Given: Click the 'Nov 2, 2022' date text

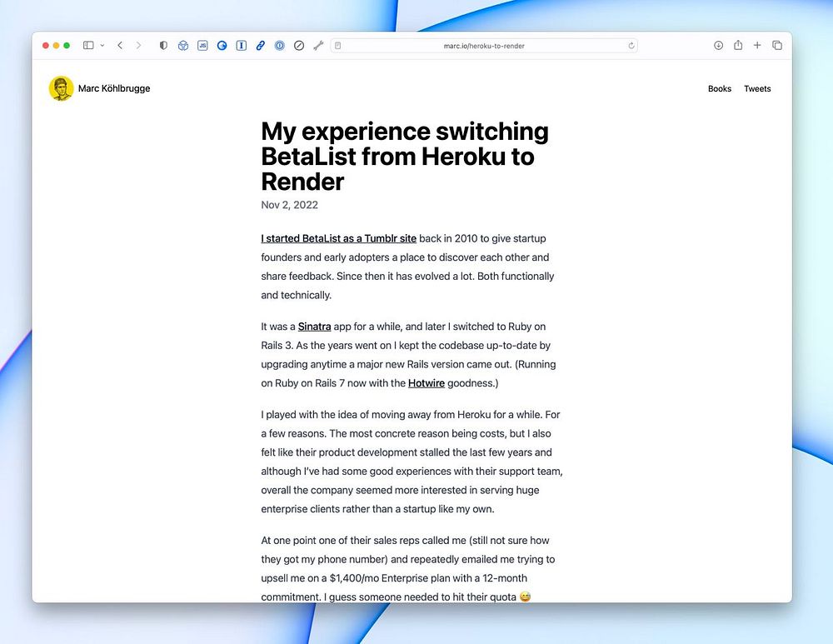Looking at the screenshot, I should [290, 205].
